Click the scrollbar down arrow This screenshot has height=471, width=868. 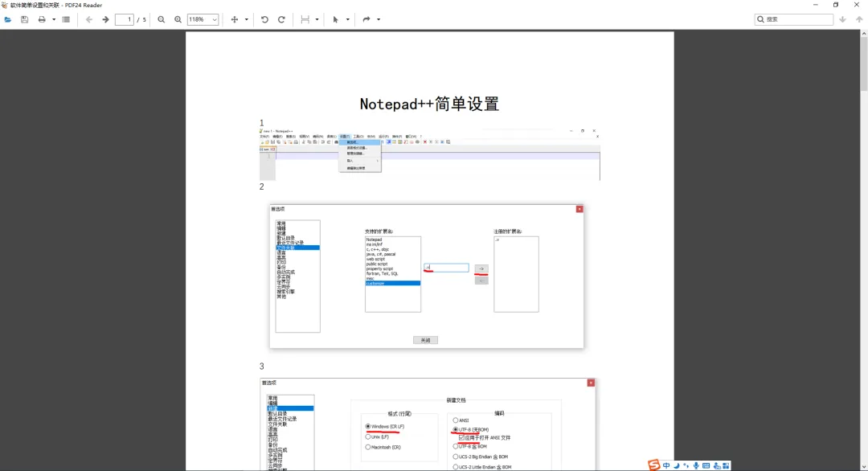(x=863, y=467)
